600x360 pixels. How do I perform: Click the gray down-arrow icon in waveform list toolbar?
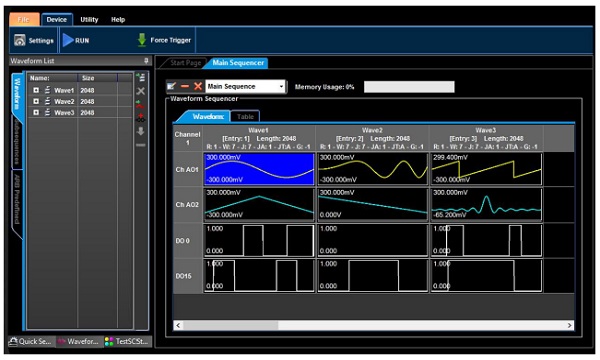[140, 131]
